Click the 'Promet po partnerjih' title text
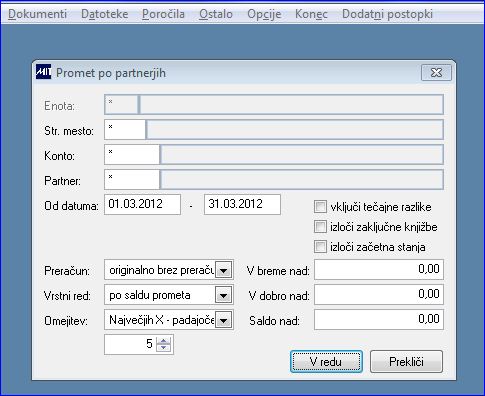Viewport: 485px width, 396px height. (x=111, y=73)
